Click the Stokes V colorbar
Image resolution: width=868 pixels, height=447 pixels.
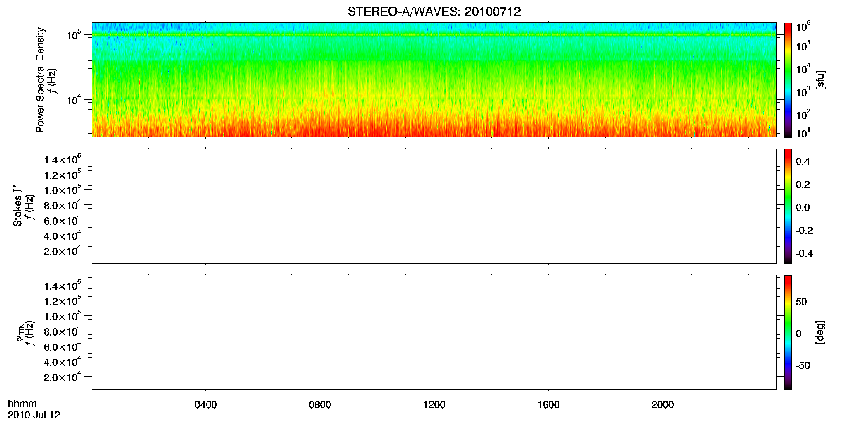coord(788,206)
